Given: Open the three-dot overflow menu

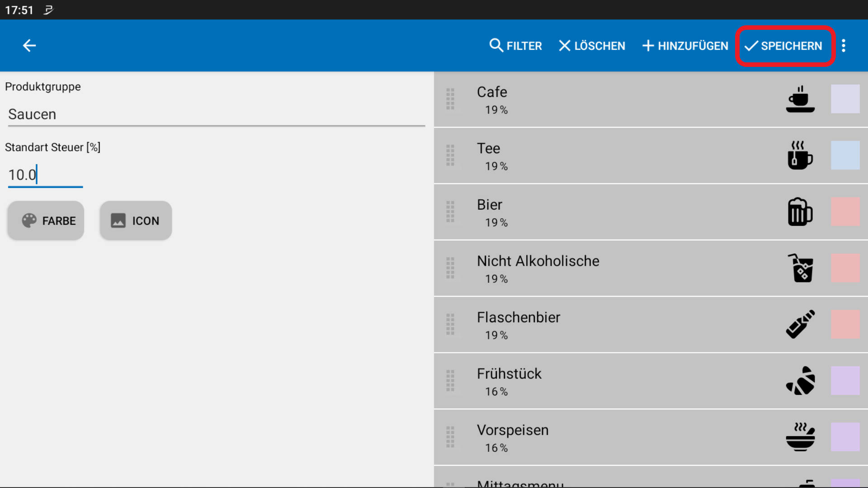Looking at the screenshot, I should [x=844, y=45].
